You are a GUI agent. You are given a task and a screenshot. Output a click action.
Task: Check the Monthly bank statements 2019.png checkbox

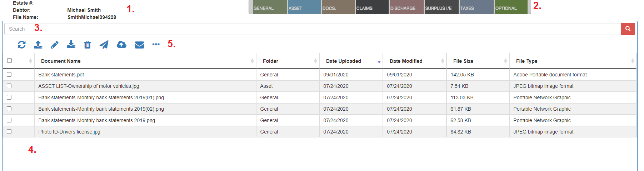9,120
